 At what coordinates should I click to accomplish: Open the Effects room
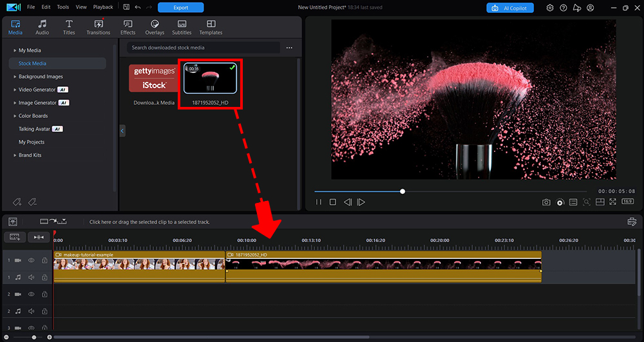[x=128, y=27]
